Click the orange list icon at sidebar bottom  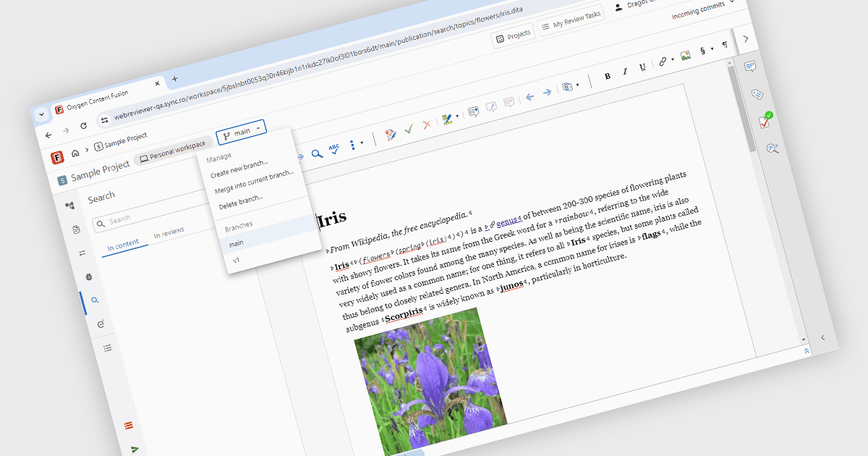point(128,425)
